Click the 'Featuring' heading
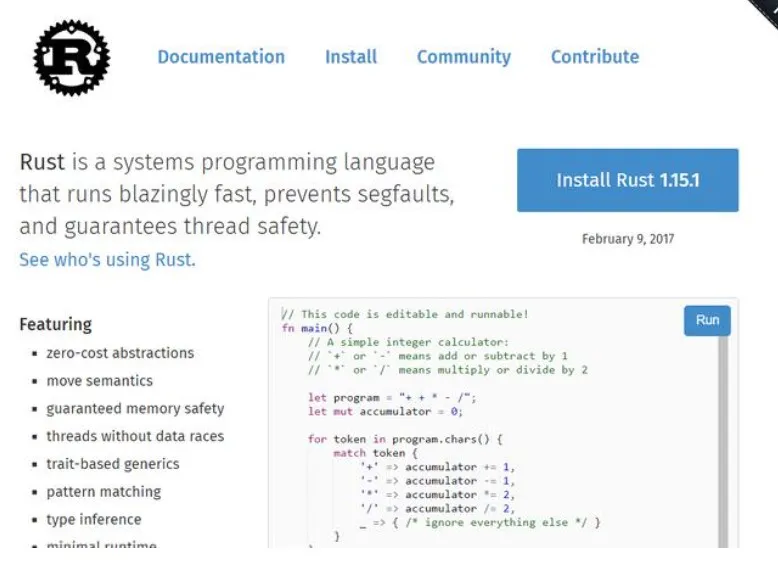The height and width of the screenshot is (574, 778). point(56,324)
